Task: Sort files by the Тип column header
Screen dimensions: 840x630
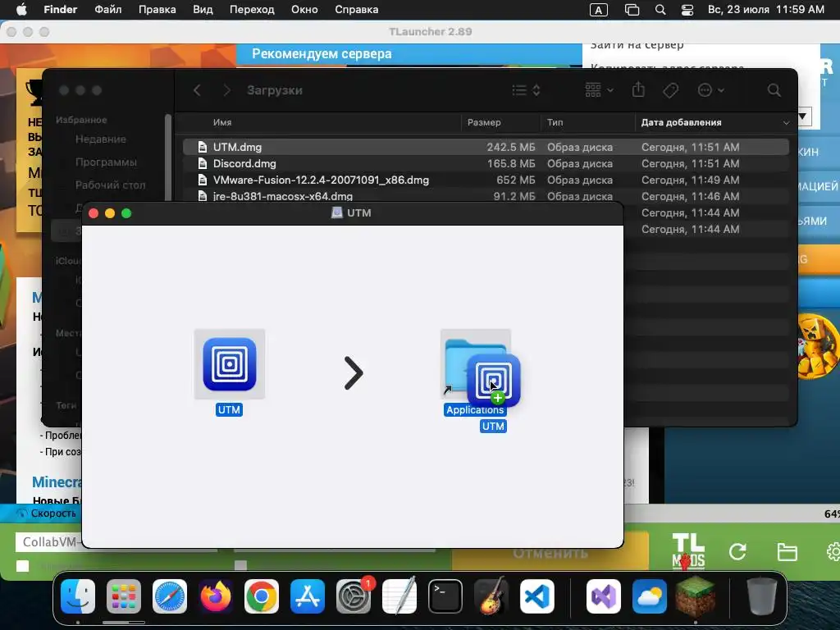Action: (555, 122)
